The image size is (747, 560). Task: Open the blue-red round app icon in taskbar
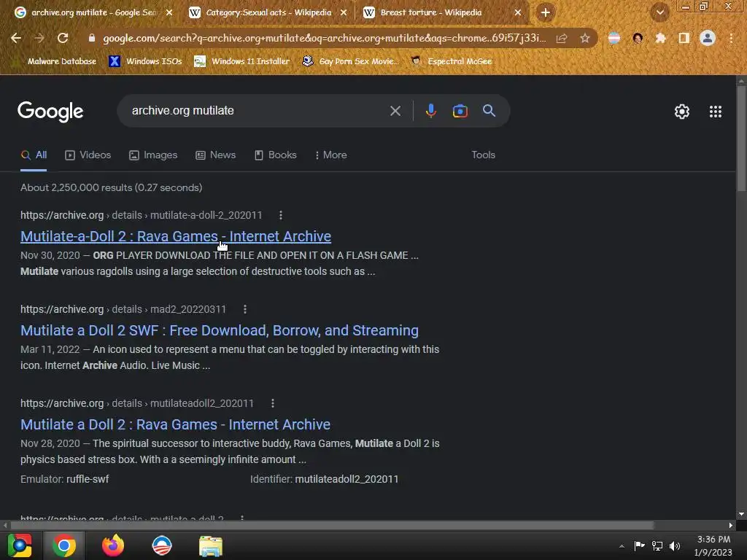[x=162, y=545]
